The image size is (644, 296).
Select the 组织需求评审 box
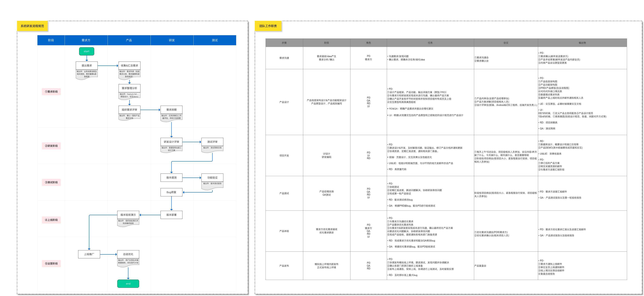pos(129,110)
